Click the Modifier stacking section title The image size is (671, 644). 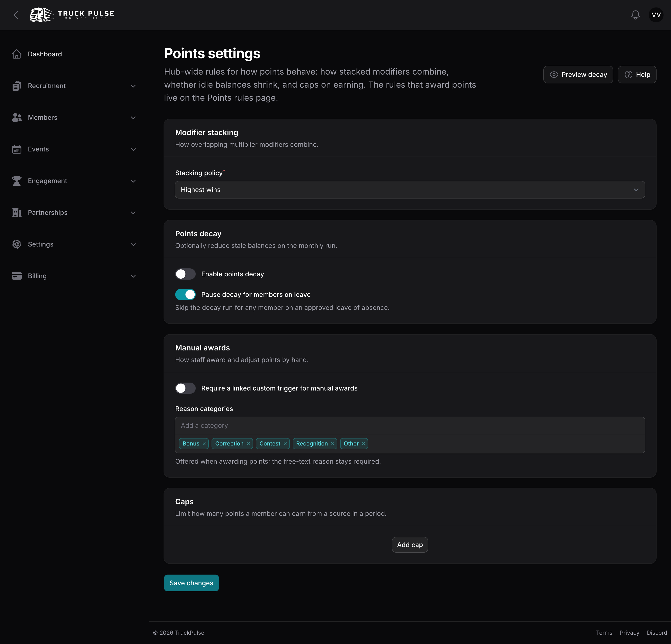coord(206,133)
